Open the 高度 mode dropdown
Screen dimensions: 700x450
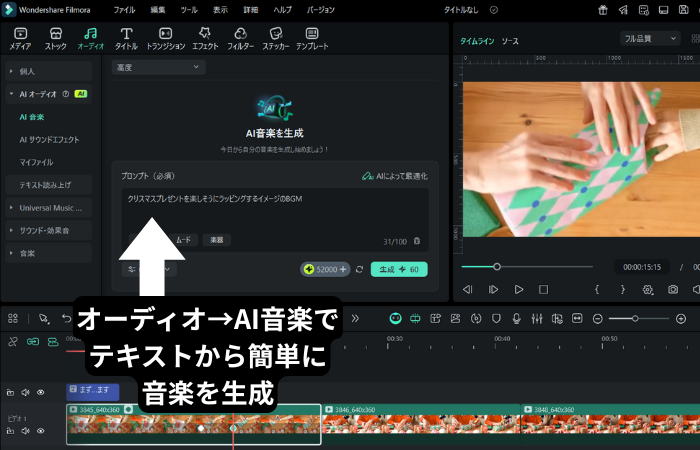coord(158,67)
